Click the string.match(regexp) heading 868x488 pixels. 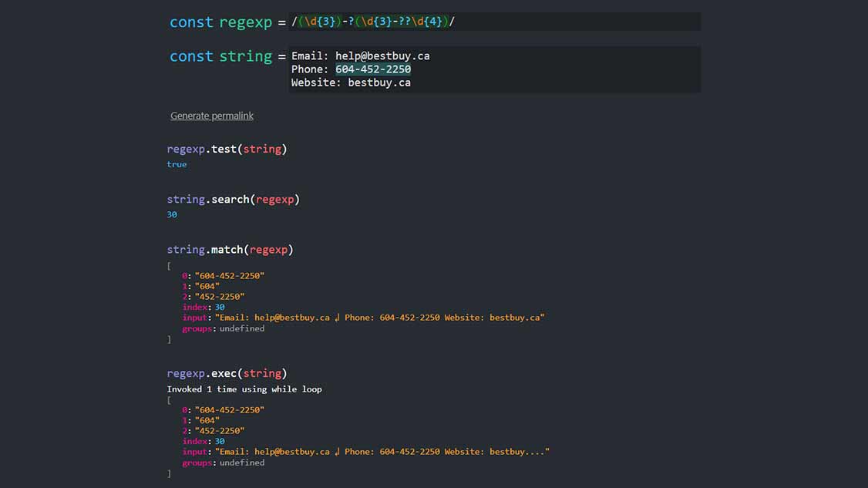tap(230, 249)
